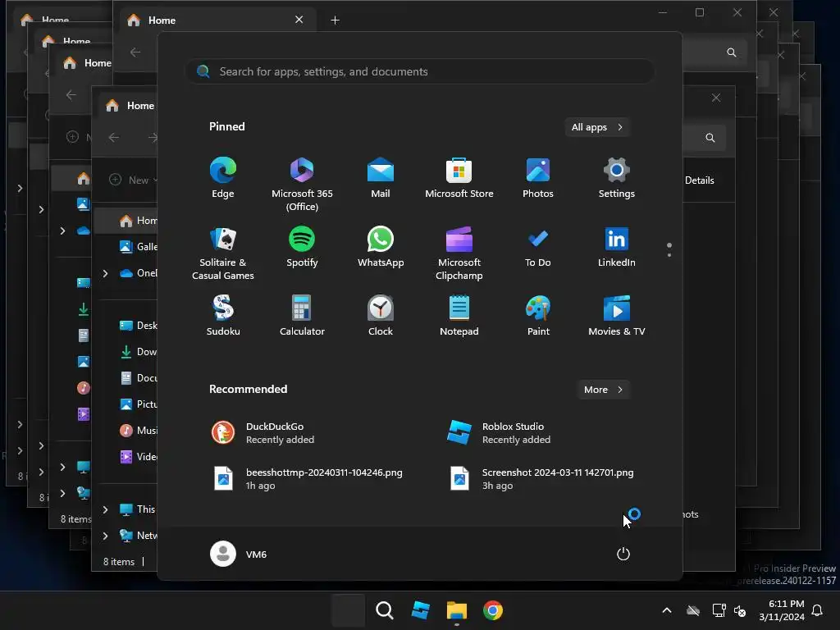Open Desktop quick access folder
Screen dimensions: 840x630
point(138,326)
